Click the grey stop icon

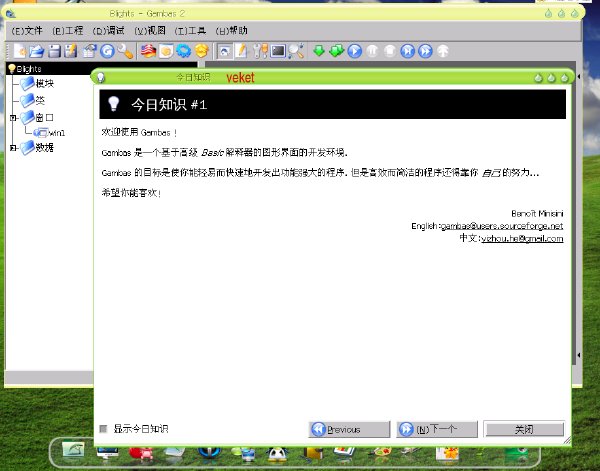click(390, 51)
